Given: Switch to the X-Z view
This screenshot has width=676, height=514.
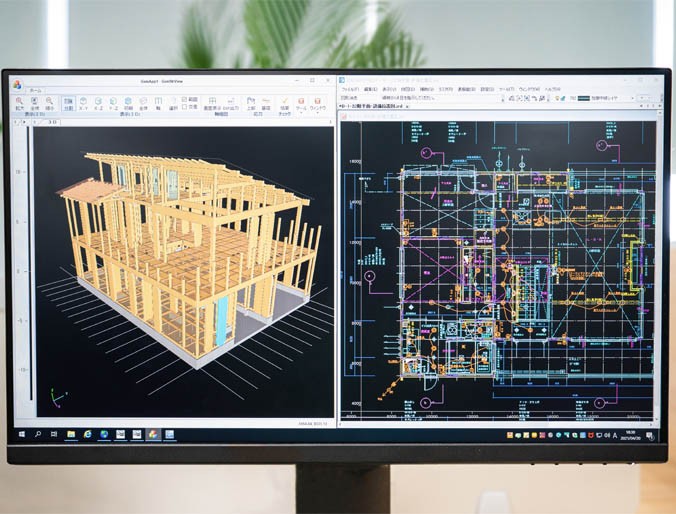Looking at the screenshot, I should [98, 103].
